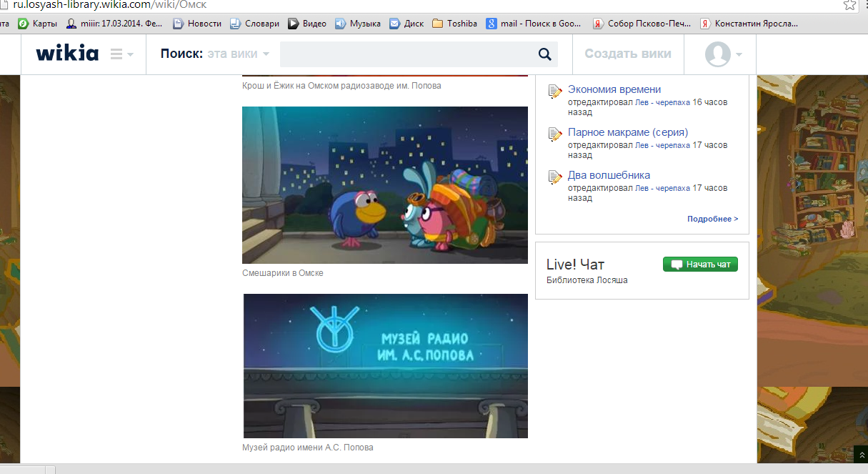This screenshot has height=474, width=868.
Task: Click the wikia logo
Action: click(67, 54)
